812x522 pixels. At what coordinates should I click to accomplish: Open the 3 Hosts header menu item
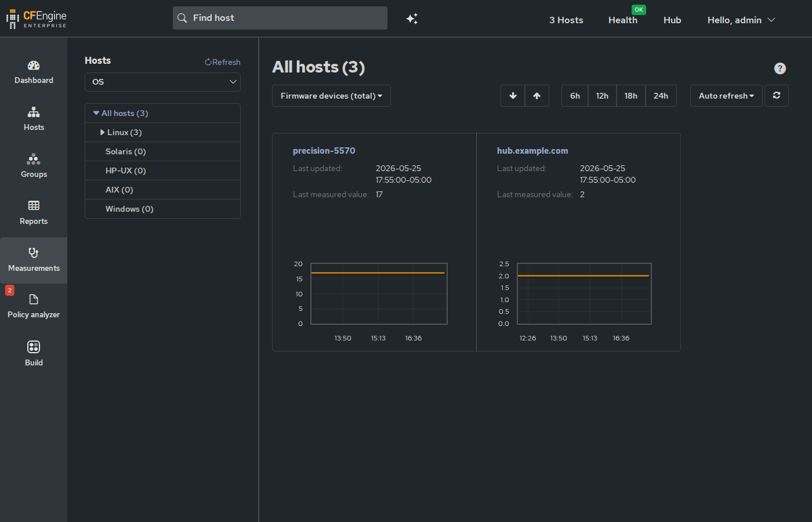566,20
